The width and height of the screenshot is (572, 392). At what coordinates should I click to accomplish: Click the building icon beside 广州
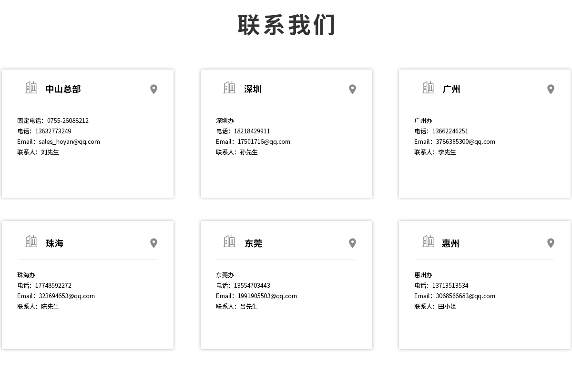pos(428,88)
